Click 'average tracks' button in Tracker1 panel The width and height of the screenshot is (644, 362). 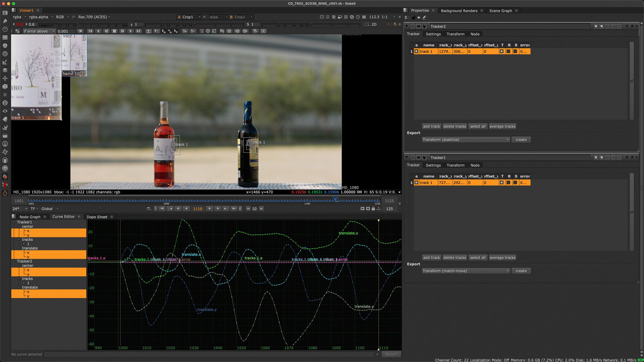pyautogui.click(x=502, y=257)
